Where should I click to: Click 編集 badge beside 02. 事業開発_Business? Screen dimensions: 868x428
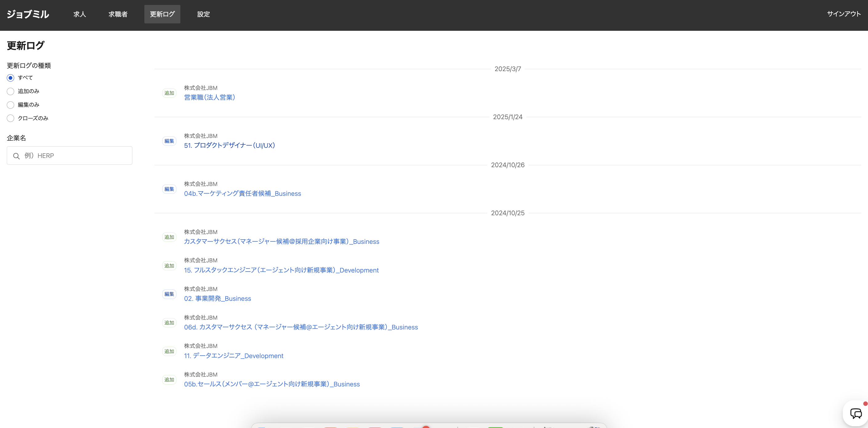(169, 294)
